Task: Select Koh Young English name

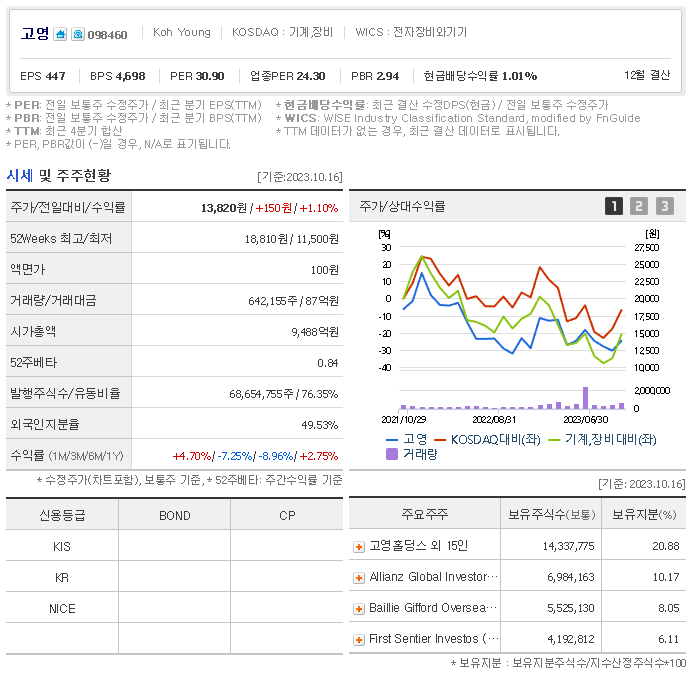Action: pos(182,32)
